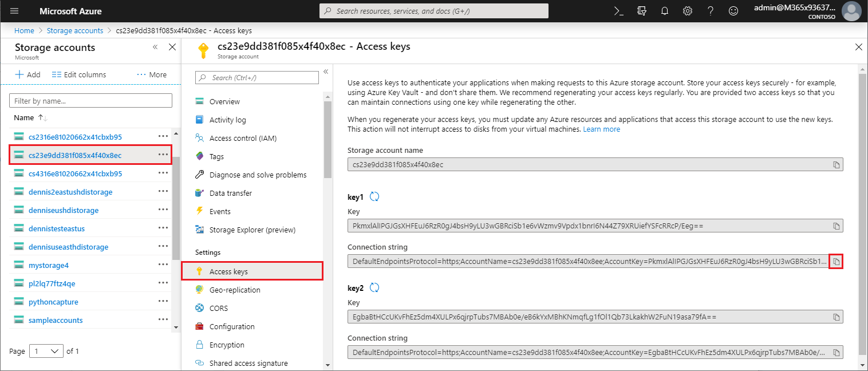Regenerate key2 with refresh icon
This screenshot has width=868, height=371.
coord(374,287)
